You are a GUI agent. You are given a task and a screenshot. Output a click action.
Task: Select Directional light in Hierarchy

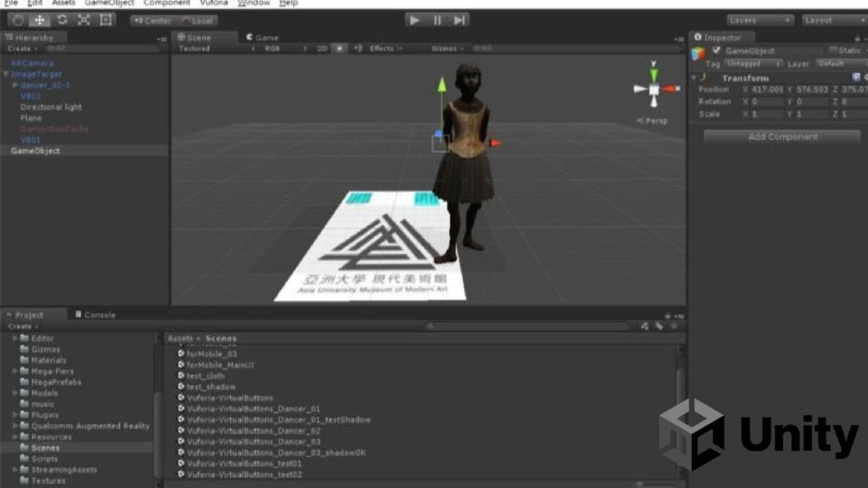pyautogui.click(x=51, y=107)
